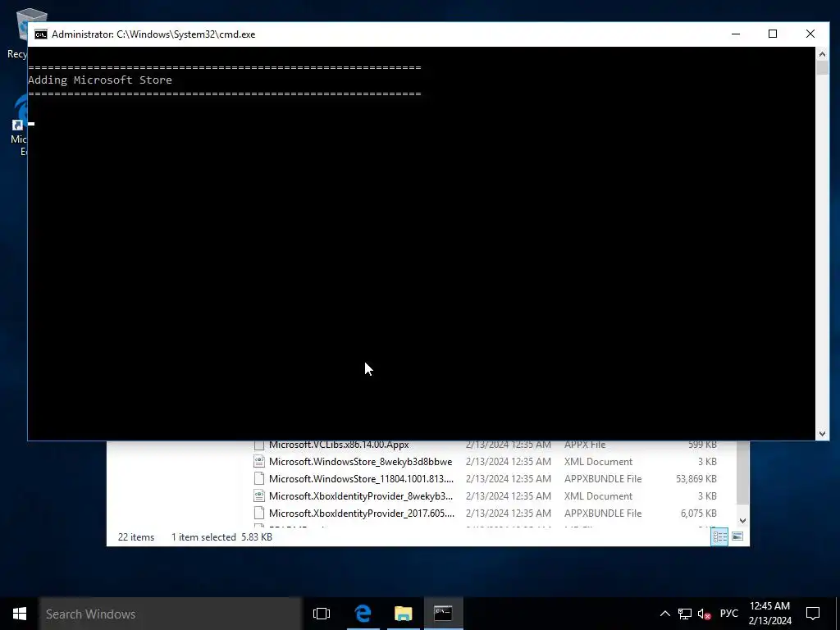This screenshot has width=840, height=630.
Task: Show hidden tray icons chevron
Action: [x=664, y=614]
